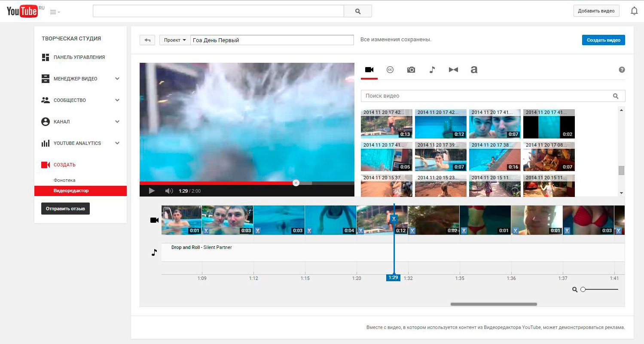Open Фонотека in the sidebar
The height and width of the screenshot is (344, 644).
click(64, 180)
